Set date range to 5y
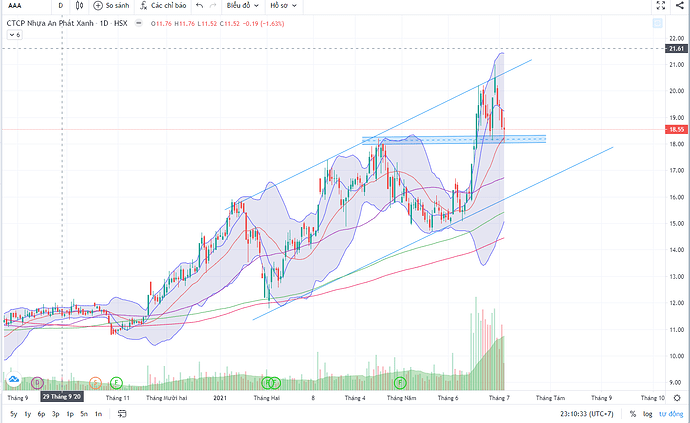The width and height of the screenshot is (690, 423). (x=14, y=414)
